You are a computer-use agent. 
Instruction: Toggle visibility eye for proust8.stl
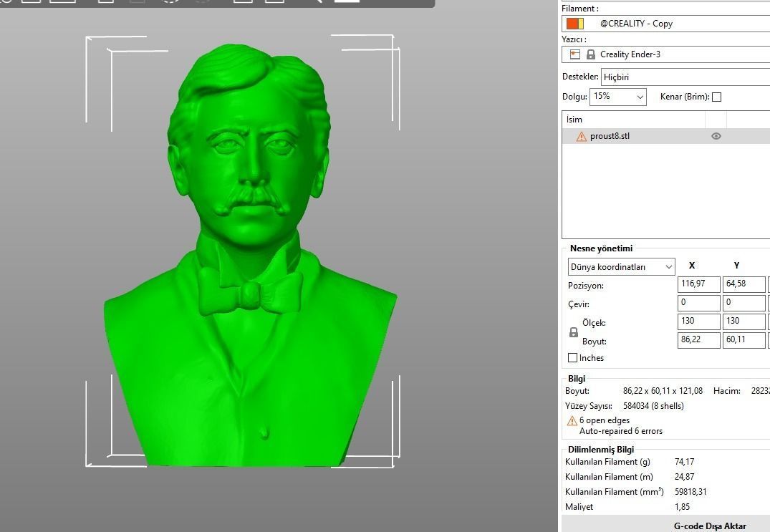click(716, 136)
